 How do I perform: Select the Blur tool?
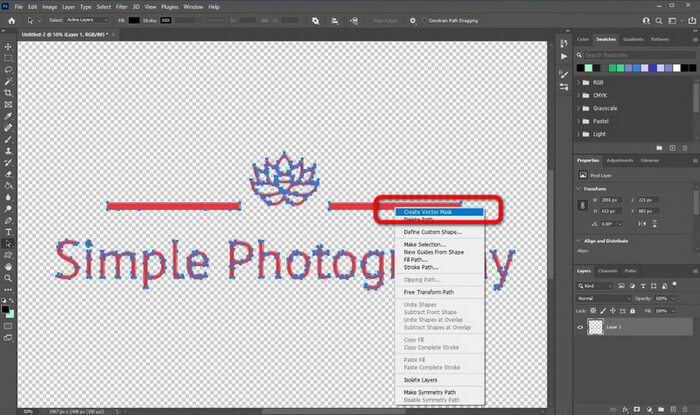(x=8, y=198)
